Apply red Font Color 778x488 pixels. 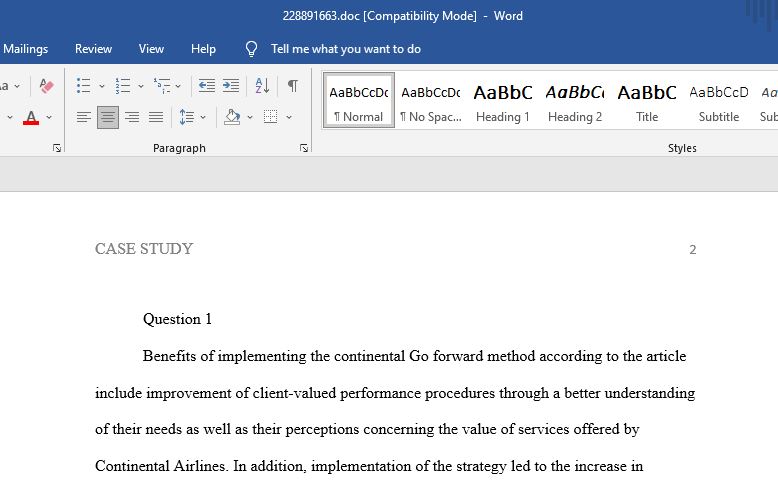[31, 118]
